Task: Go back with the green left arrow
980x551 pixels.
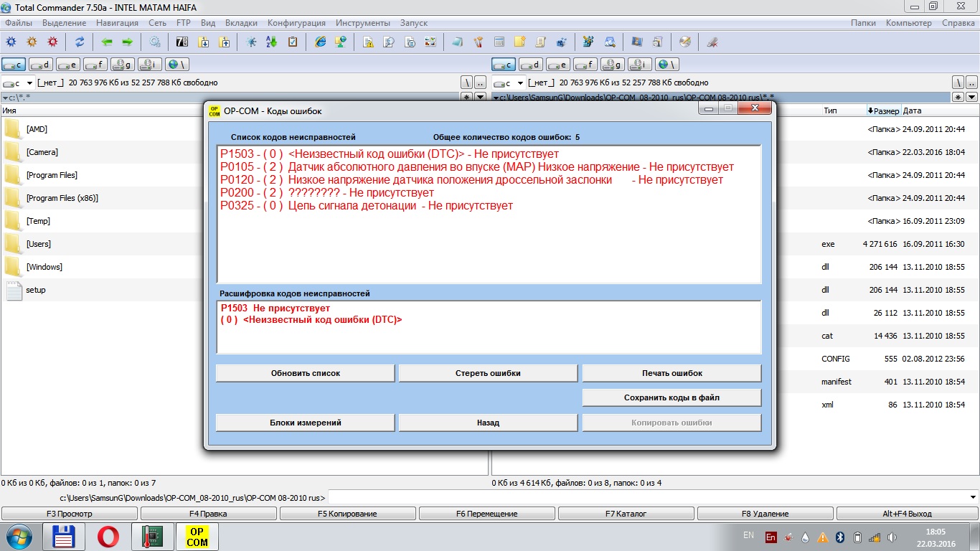Action: pyautogui.click(x=107, y=42)
